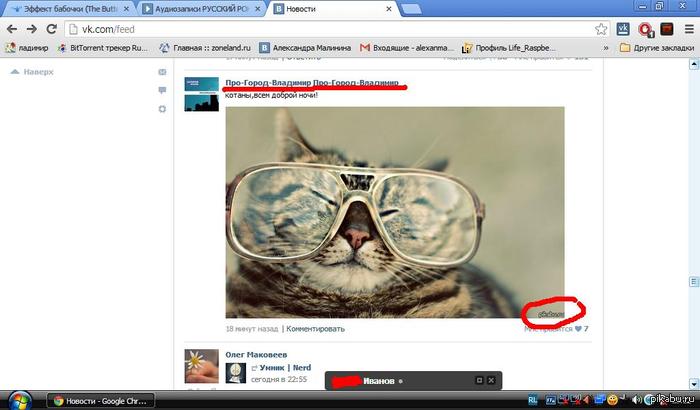Expand the hidden bookmarks overflow chevron
700x410 pixels.
607,47
